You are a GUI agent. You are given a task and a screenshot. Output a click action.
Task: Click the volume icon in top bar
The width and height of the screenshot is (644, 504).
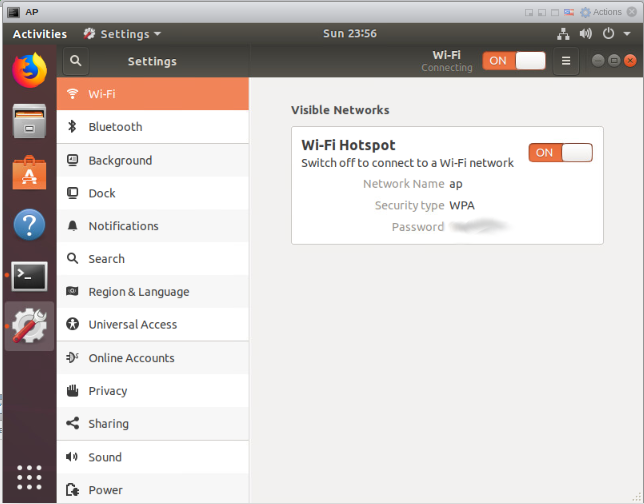586,34
